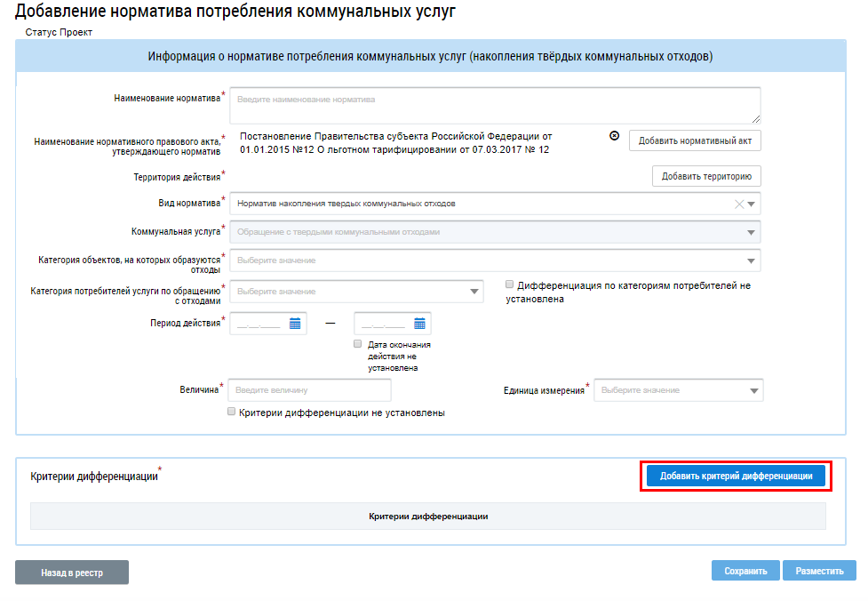This screenshot has width=868, height=601.
Task: Click the normative act text 'Постановление Правительства субъекта…'
Action: (396, 143)
